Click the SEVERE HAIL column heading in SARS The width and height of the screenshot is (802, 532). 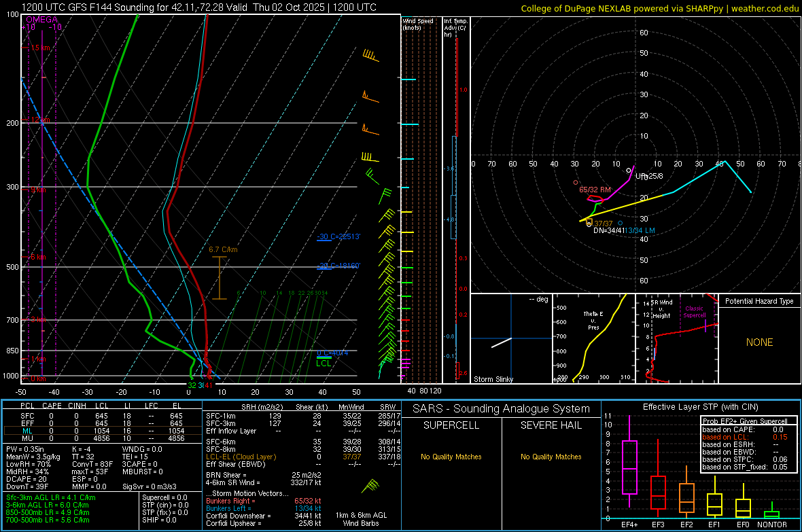(551, 425)
